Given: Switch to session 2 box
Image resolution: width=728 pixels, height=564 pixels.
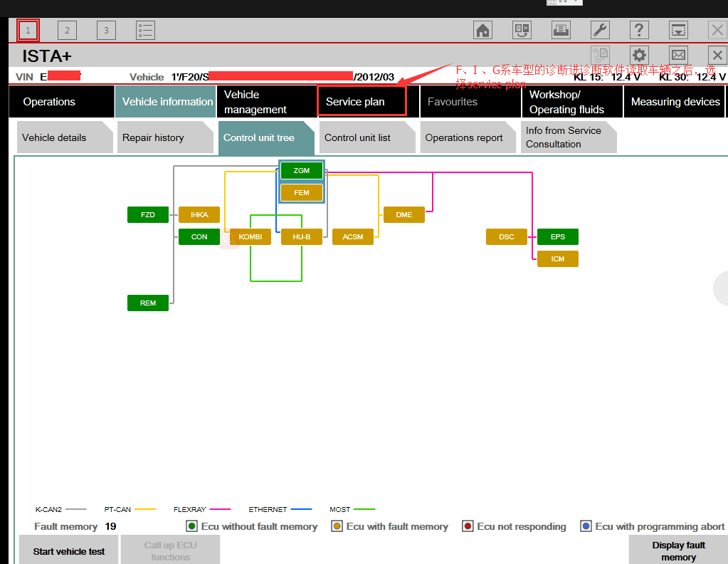Looking at the screenshot, I should 67,30.
